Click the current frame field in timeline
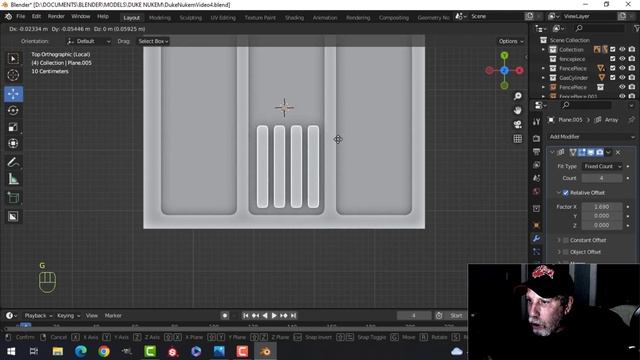The height and width of the screenshot is (360, 640). pyautogui.click(x=413, y=316)
